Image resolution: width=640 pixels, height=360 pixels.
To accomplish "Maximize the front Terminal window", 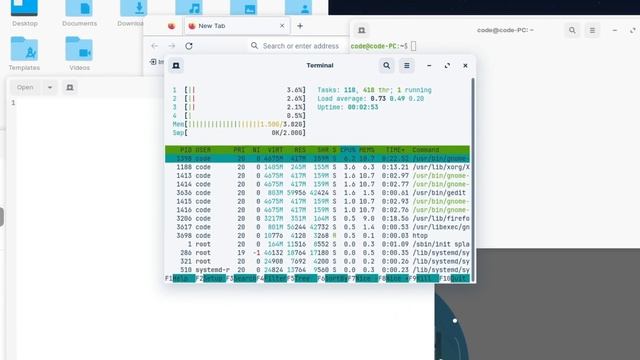I will coord(447,65).
